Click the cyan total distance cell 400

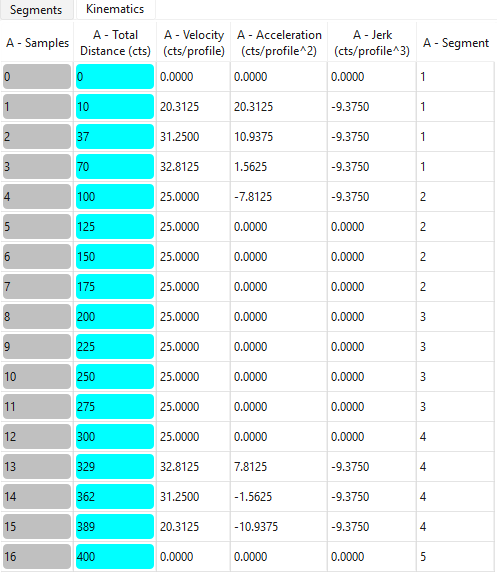115,557
